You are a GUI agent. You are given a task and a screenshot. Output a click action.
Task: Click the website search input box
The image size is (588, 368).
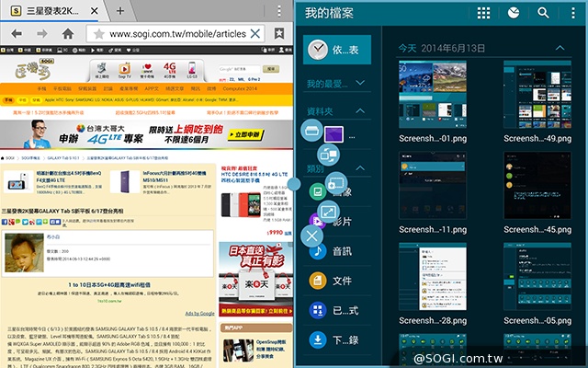(239, 69)
